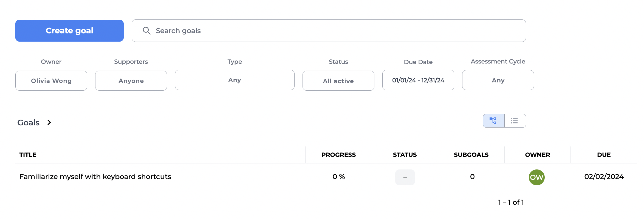Open the Due Date range picker

pyautogui.click(x=418, y=80)
